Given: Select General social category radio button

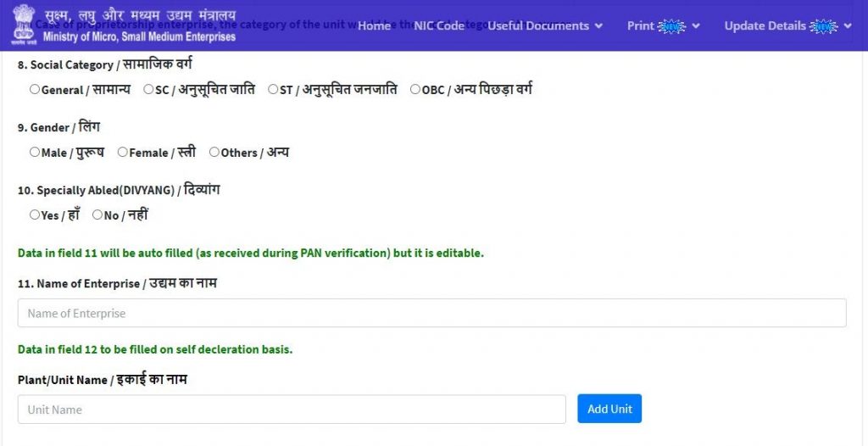Looking at the screenshot, I should [x=35, y=89].
